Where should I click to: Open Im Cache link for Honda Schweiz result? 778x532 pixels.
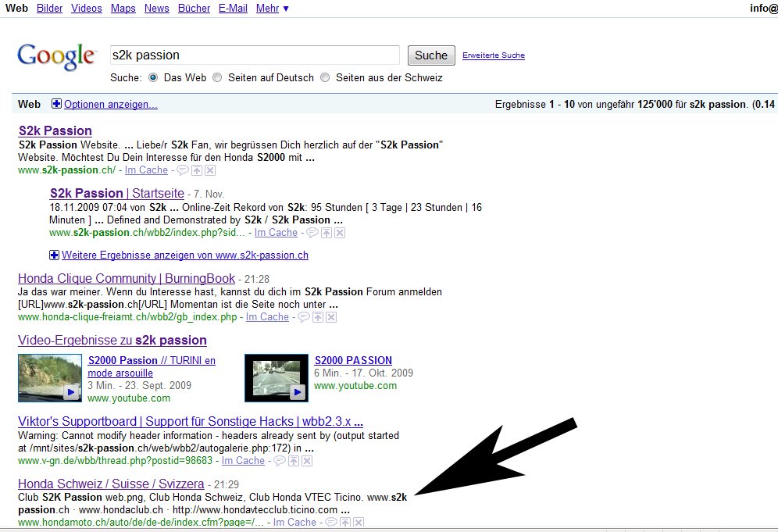coord(294,522)
